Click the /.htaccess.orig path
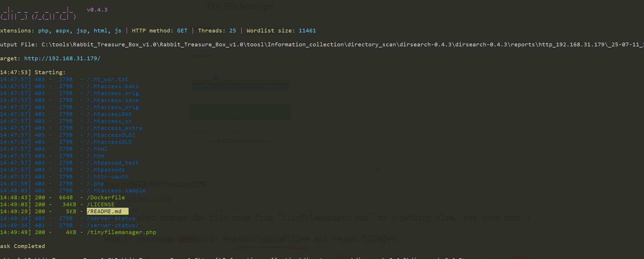The image size is (644, 259). [113, 93]
